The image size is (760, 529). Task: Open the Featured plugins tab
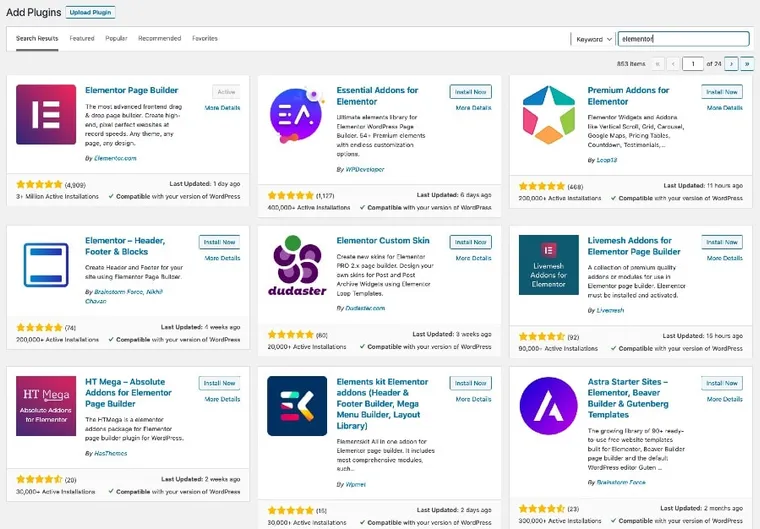(81, 38)
